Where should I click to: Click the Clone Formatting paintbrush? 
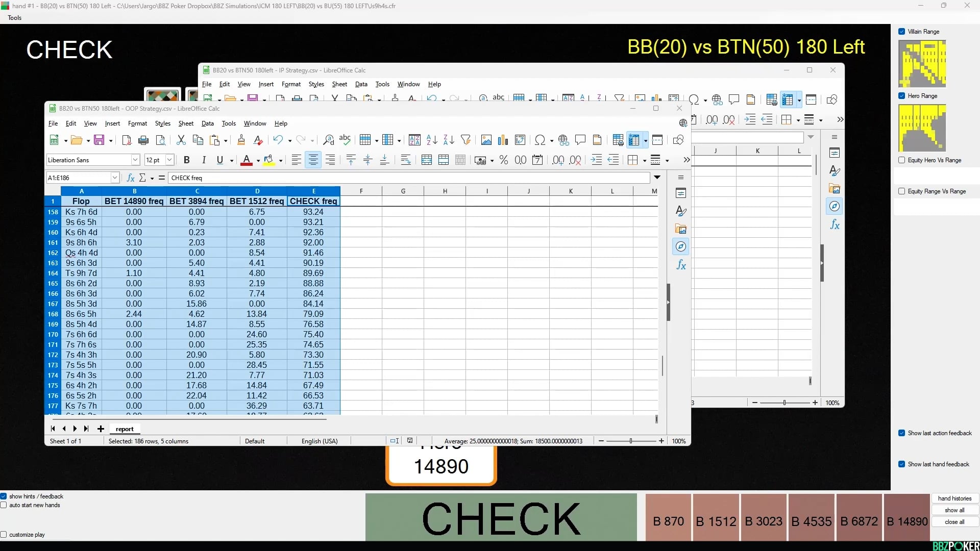pos(241,140)
